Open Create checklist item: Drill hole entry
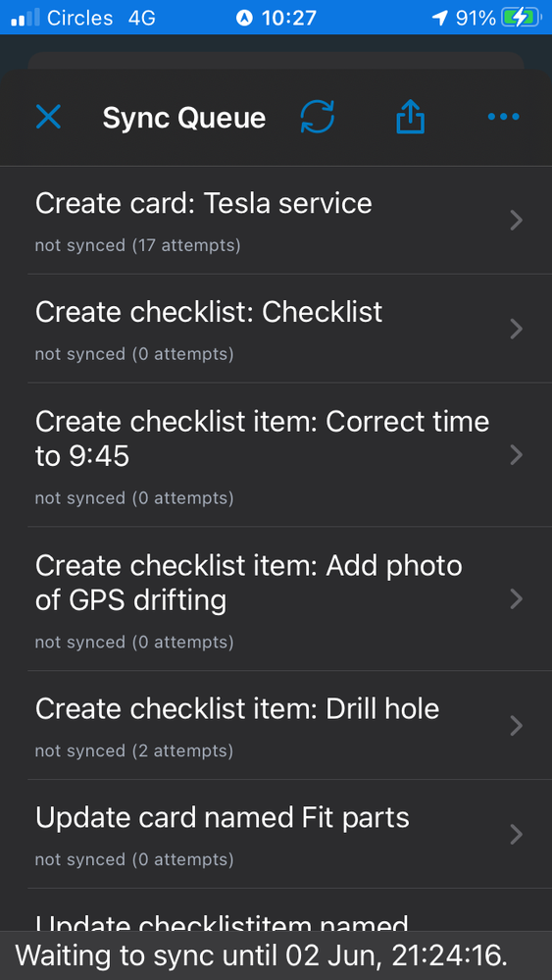The image size is (552, 980). coord(276,726)
